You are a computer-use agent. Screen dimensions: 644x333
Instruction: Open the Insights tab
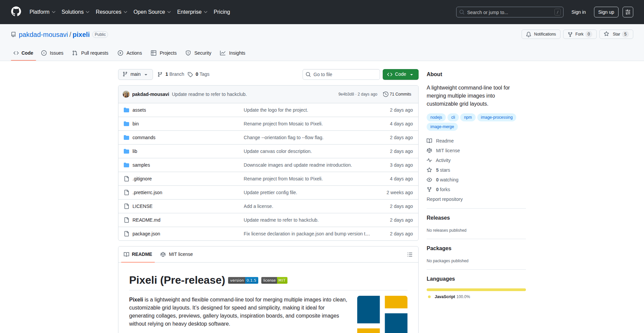[232, 53]
